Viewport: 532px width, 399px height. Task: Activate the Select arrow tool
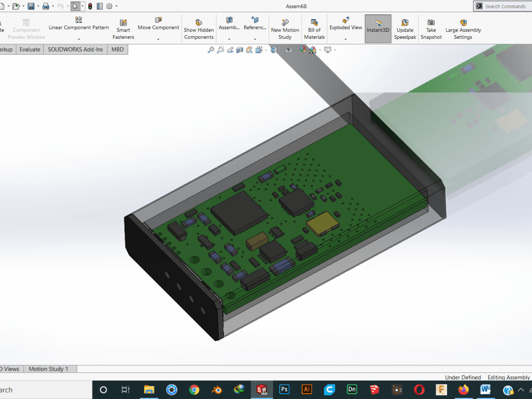click(75, 6)
